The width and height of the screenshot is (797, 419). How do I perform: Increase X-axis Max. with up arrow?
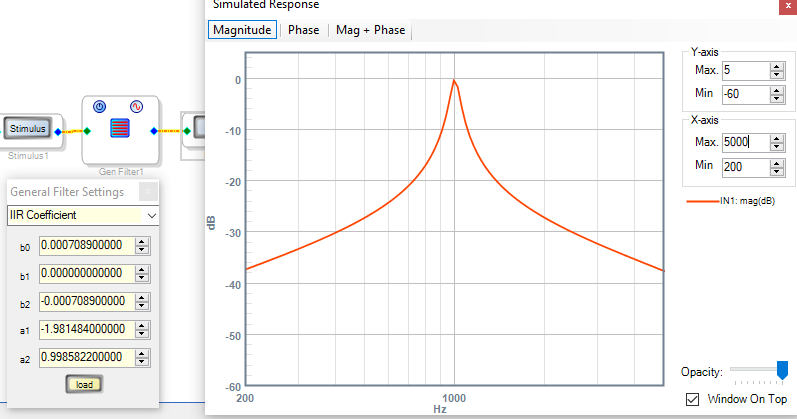[x=777, y=138]
